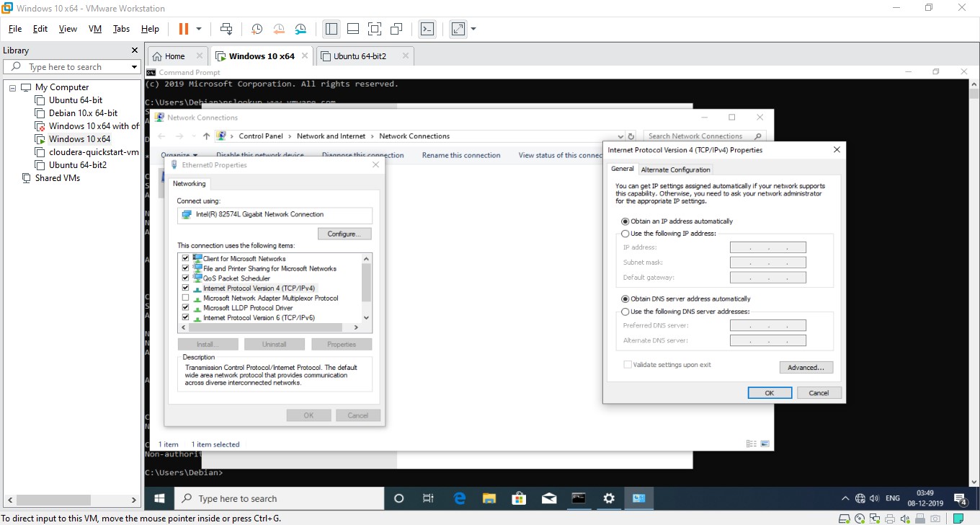The height and width of the screenshot is (525, 980).
Task: Click the Advanced button in IPv4 Properties
Action: pyautogui.click(x=806, y=367)
